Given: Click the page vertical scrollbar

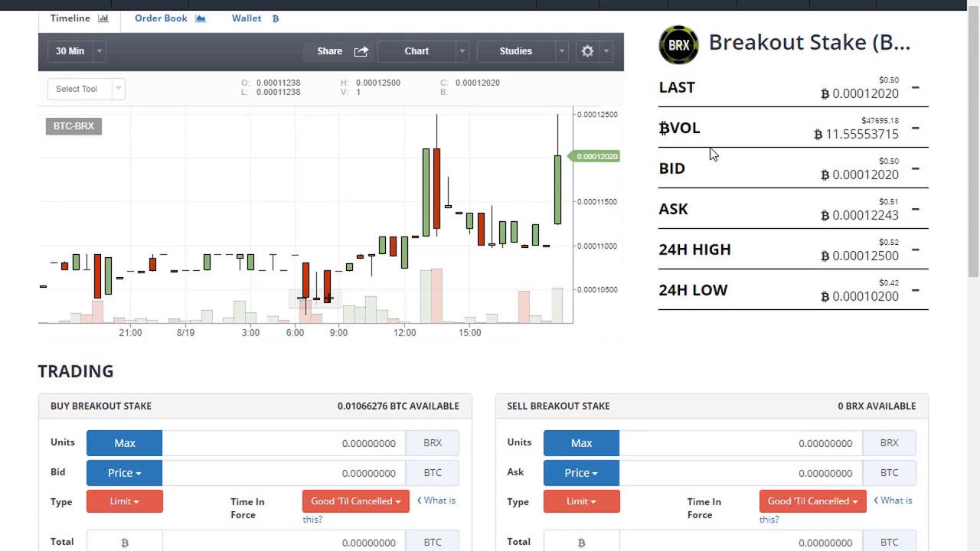Looking at the screenshot, I should (973, 144).
